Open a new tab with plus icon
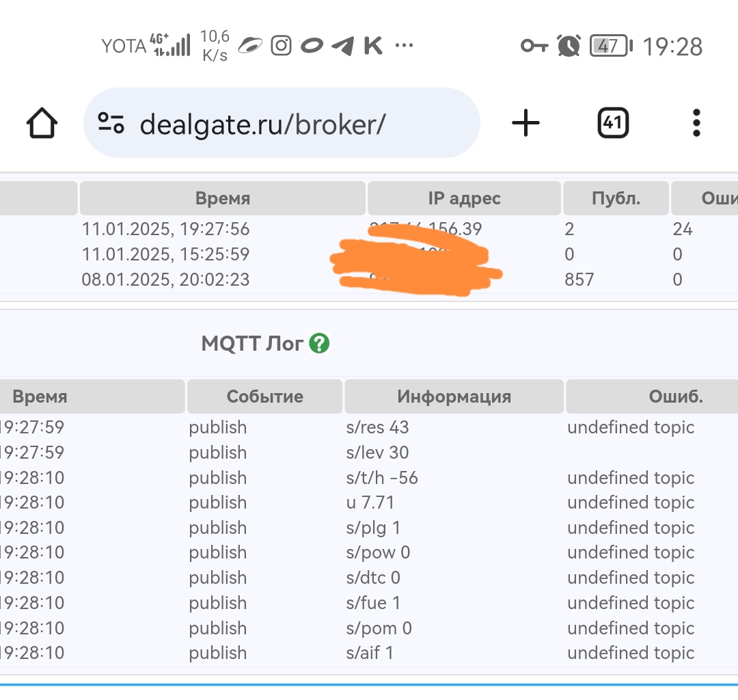Screen dimensions: 738x700 525,123
